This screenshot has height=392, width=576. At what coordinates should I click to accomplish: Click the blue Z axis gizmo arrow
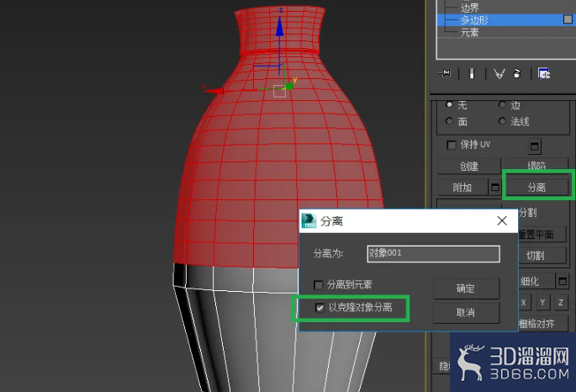280,26
